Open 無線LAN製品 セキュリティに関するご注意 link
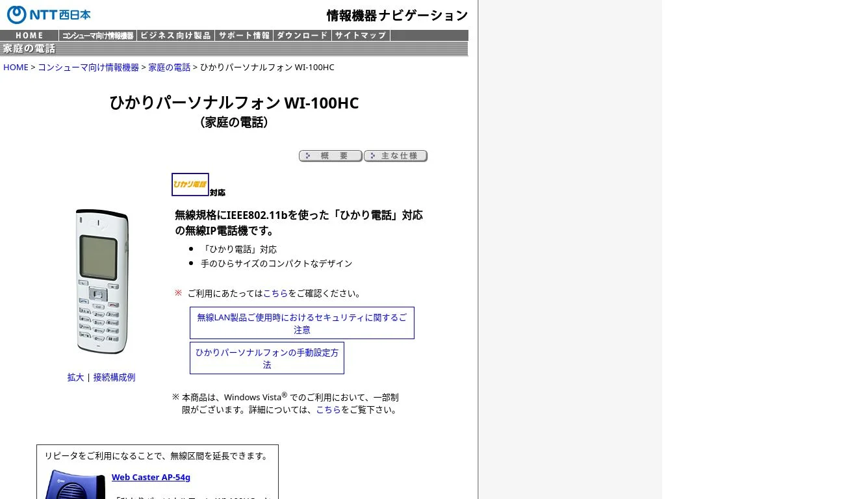 pos(302,324)
